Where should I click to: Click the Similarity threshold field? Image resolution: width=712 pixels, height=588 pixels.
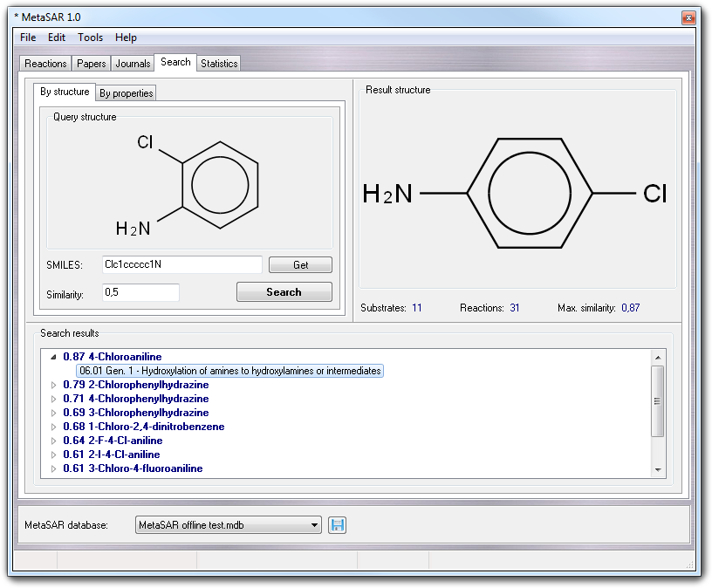(140, 293)
